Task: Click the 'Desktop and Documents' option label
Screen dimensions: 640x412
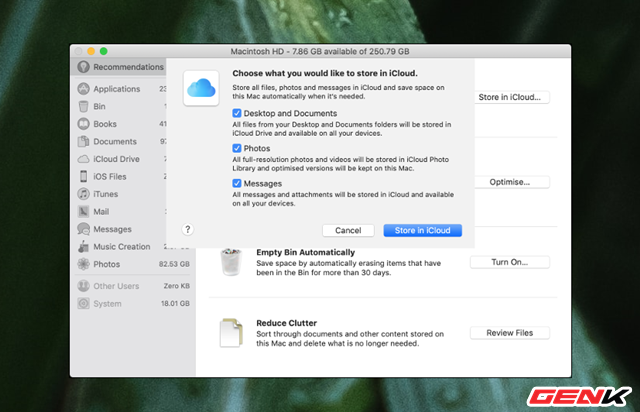Action: pos(290,113)
